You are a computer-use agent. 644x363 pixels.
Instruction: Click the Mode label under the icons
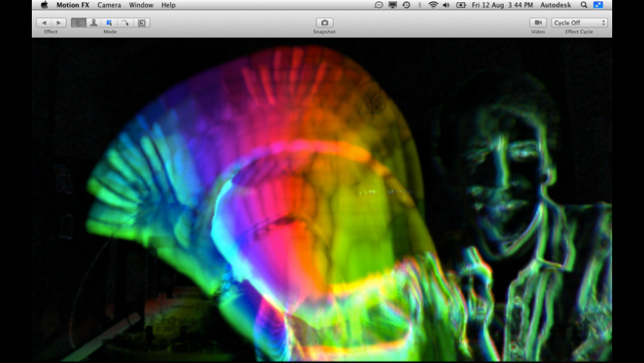[x=110, y=32]
